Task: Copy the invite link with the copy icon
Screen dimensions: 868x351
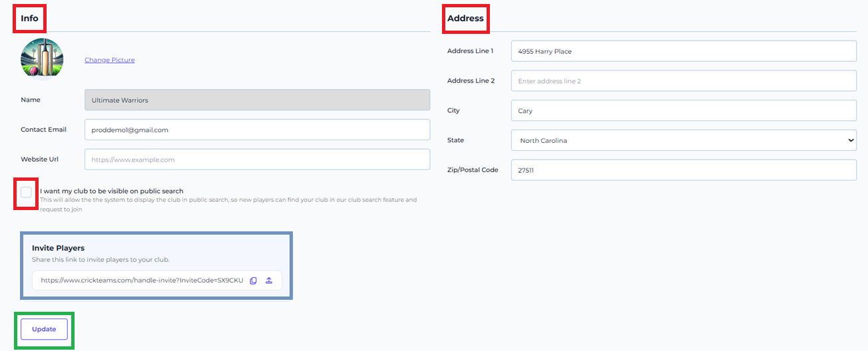Action: click(x=253, y=281)
